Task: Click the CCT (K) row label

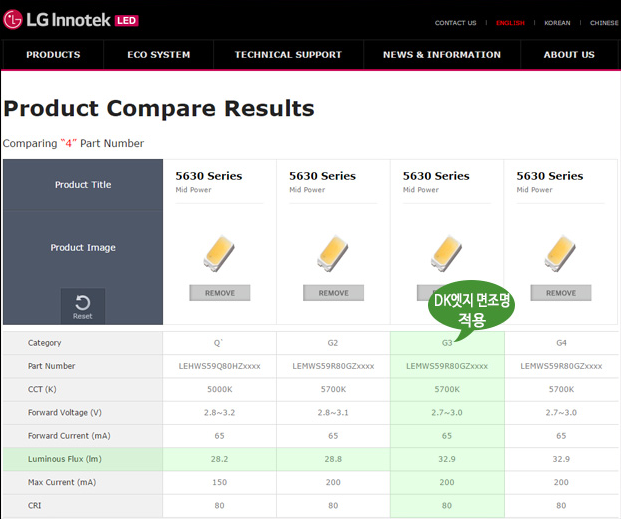Action: (x=42, y=389)
